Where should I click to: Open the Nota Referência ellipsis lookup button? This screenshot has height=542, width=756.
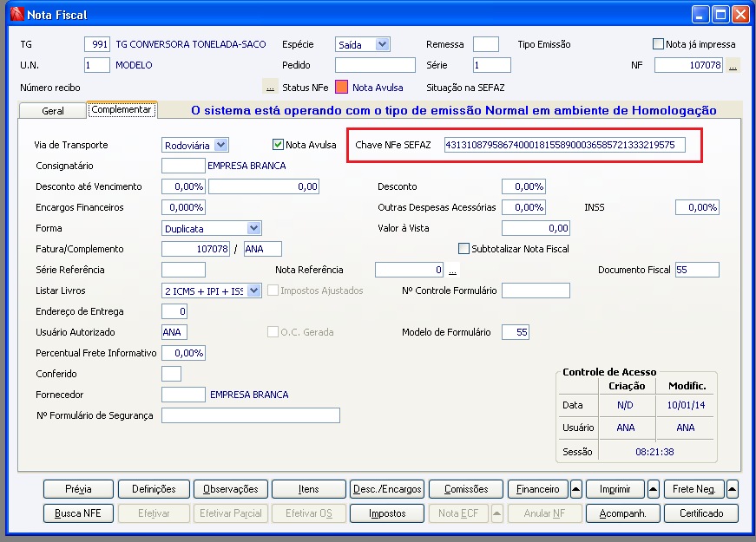point(452,270)
